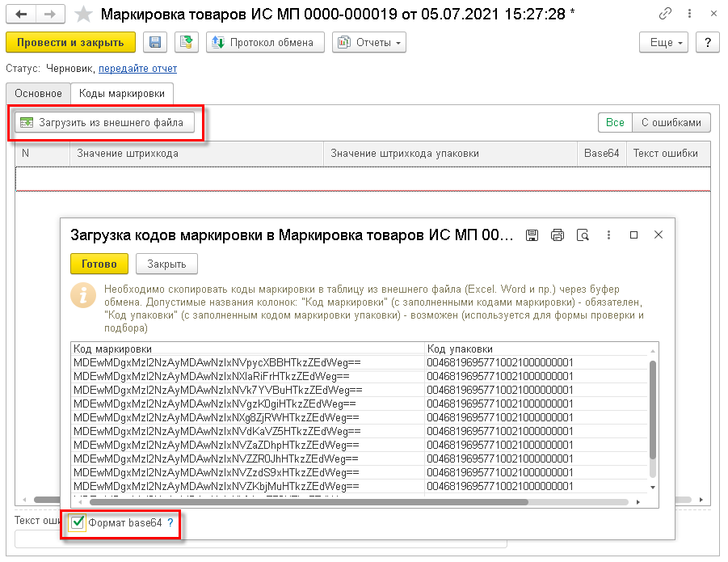This screenshot has width=728, height=562.
Task: Select the code row ending NVZaZDhpHTkzZEdWeg==
Action: click(x=248, y=446)
